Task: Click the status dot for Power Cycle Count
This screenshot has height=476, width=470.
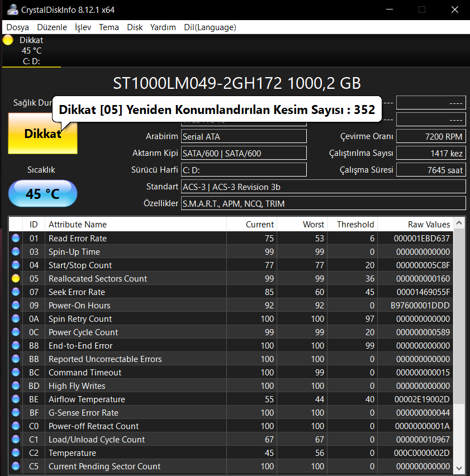Action: tap(16, 332)
